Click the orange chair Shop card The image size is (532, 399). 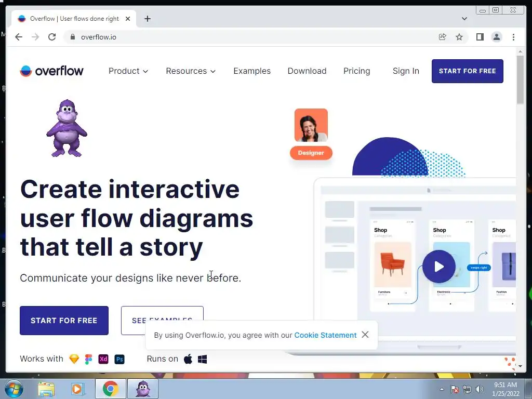pyautogui.click(x=393, y=265)
